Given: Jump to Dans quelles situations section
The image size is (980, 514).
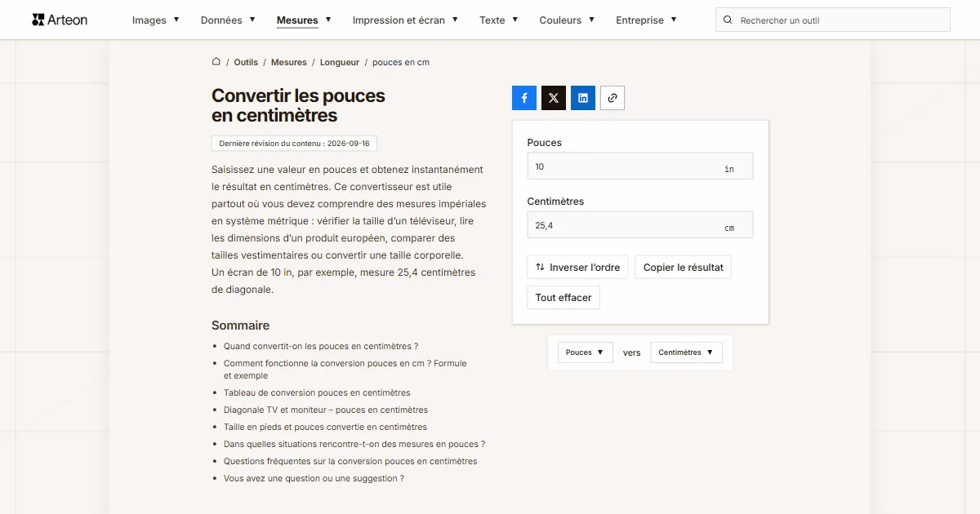Looking at the screenshot, I should (354, 444).
